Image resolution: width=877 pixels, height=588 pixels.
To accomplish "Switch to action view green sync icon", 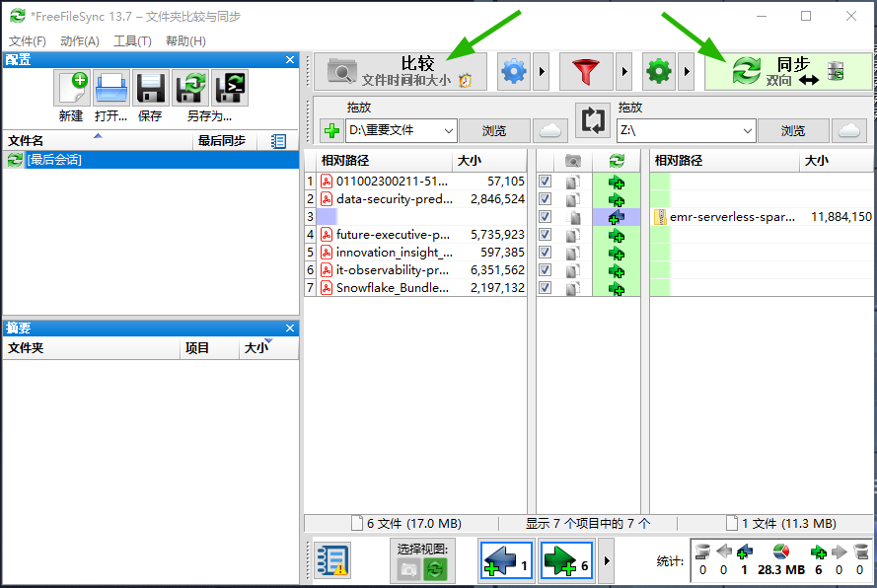I will click(x=435, y=570).
